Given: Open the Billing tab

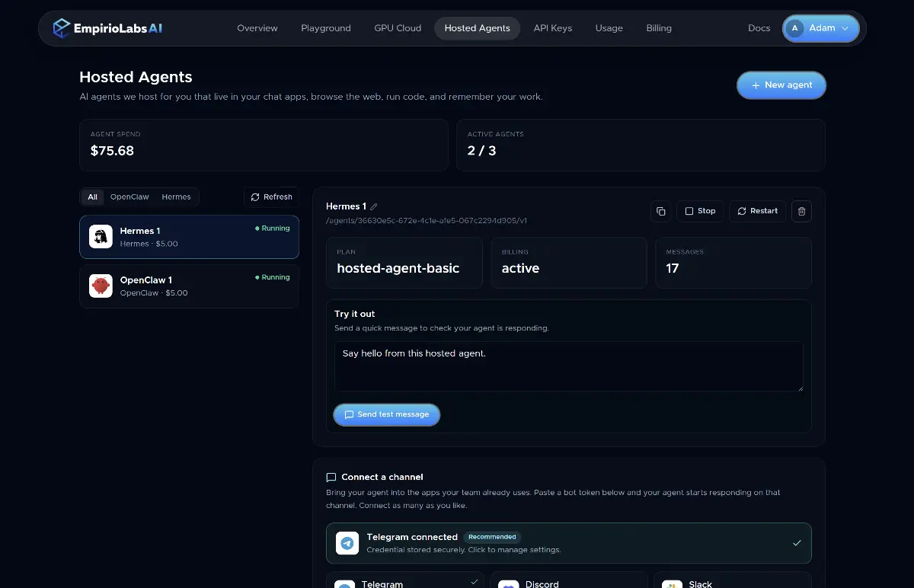Looking at the screenshot, I should coord(659,28).
